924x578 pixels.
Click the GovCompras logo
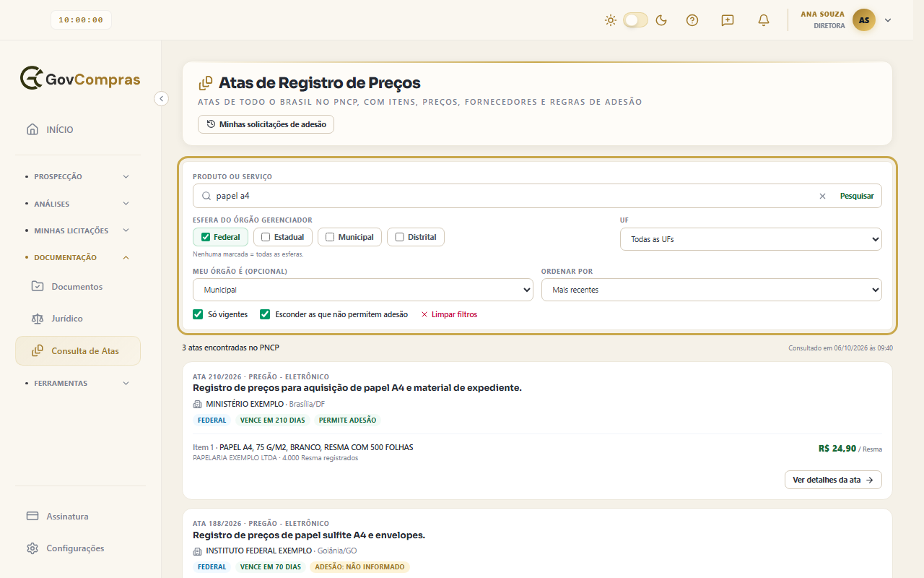tap(80, 79)
